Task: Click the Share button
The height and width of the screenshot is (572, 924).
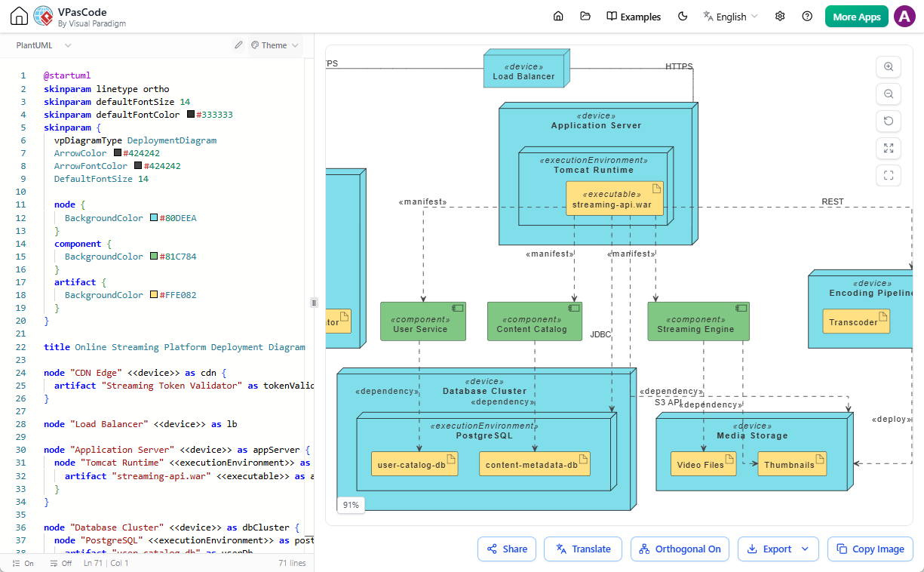Action: coord(507,549)
